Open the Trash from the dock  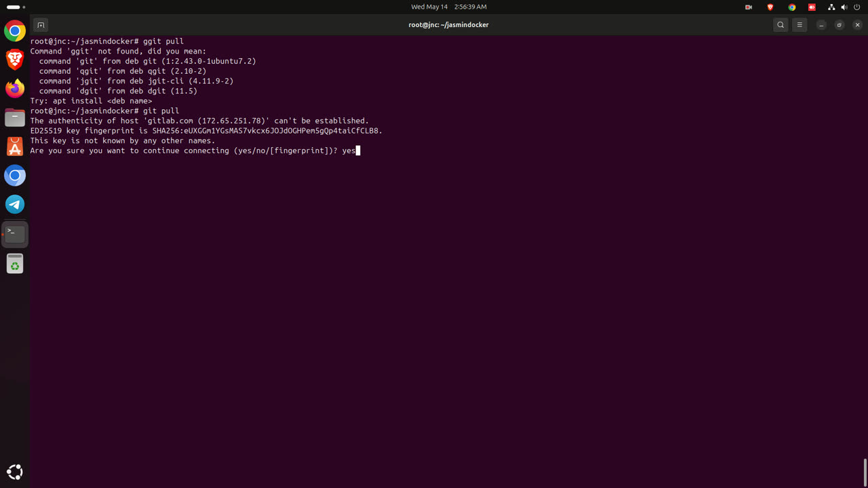click(15, 263)
